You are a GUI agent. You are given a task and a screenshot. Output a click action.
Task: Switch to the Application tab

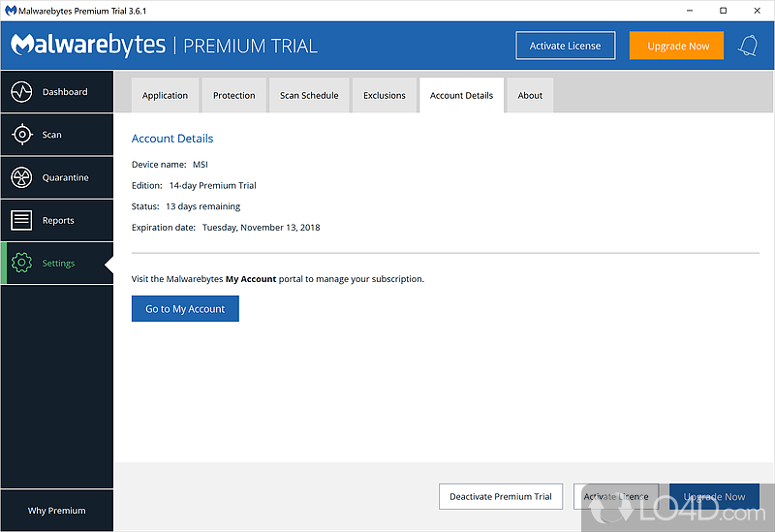[165, 95]
